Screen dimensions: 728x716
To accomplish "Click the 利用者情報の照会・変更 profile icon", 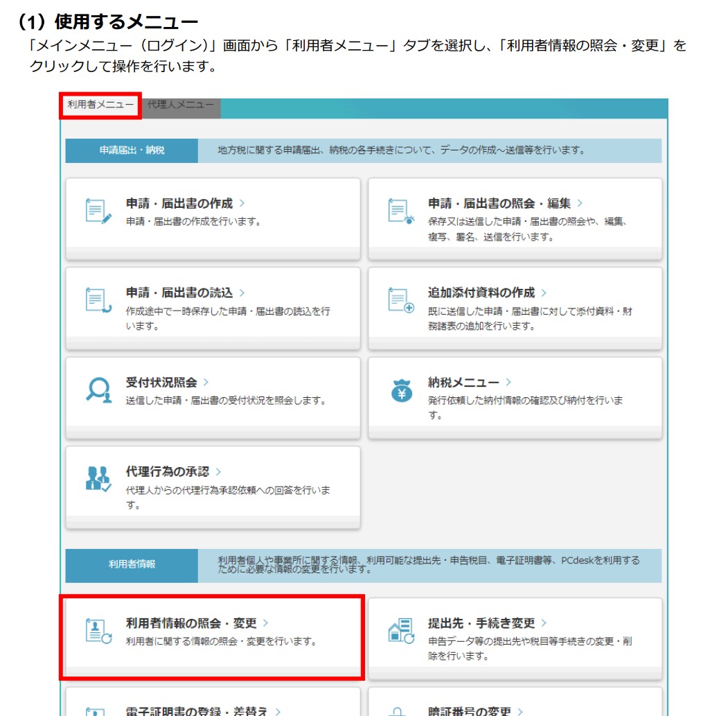I will (98, 631).
